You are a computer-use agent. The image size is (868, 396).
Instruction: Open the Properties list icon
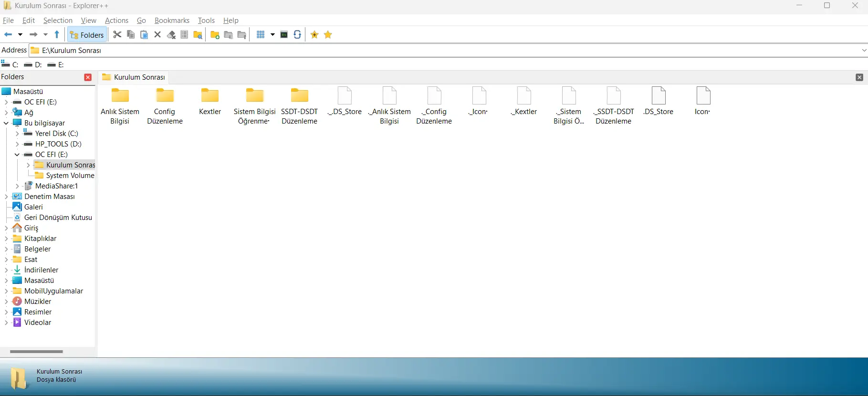(x=184, y=35)
